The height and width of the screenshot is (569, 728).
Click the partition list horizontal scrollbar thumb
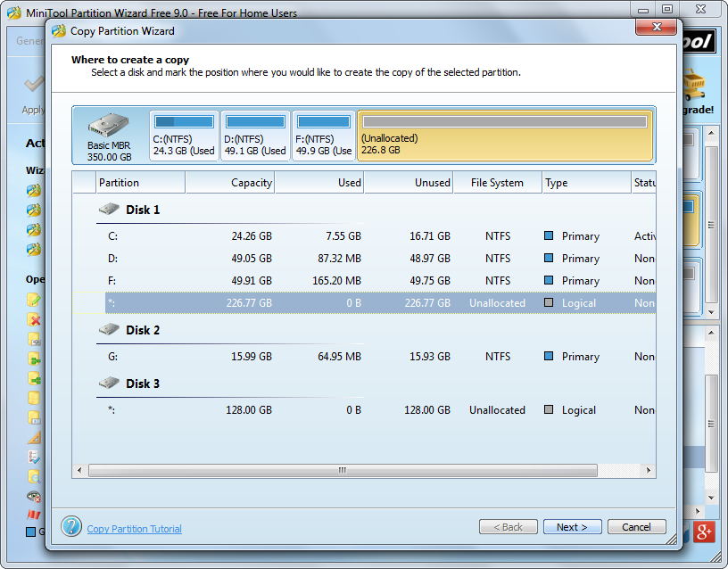tap(343, 470)
